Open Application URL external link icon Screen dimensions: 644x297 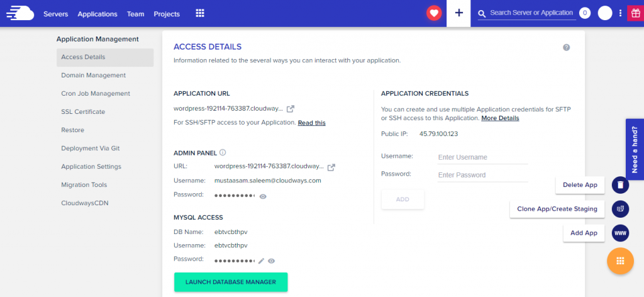tap(291, 109)
